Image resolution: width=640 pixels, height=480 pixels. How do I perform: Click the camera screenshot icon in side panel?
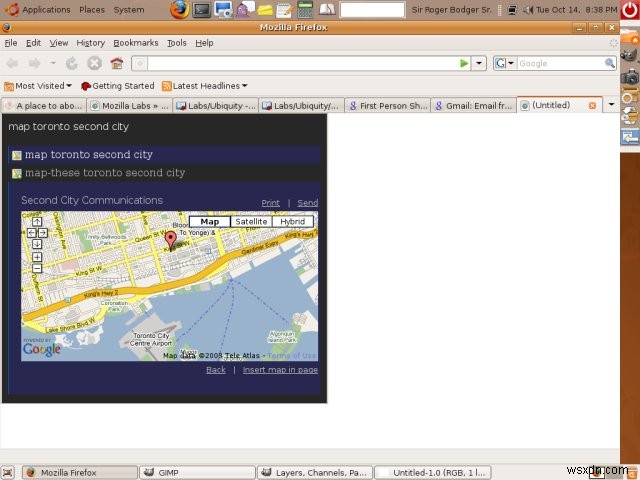tap(630, 76)
